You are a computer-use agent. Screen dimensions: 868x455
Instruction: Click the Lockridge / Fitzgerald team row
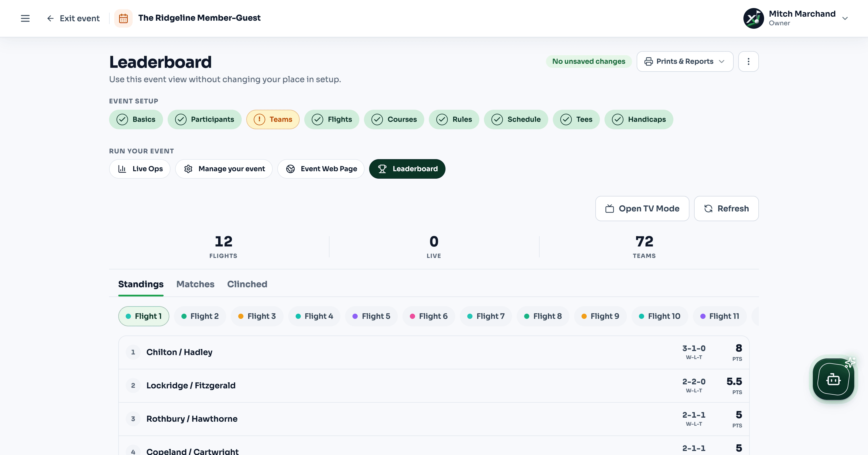point(434,386)
